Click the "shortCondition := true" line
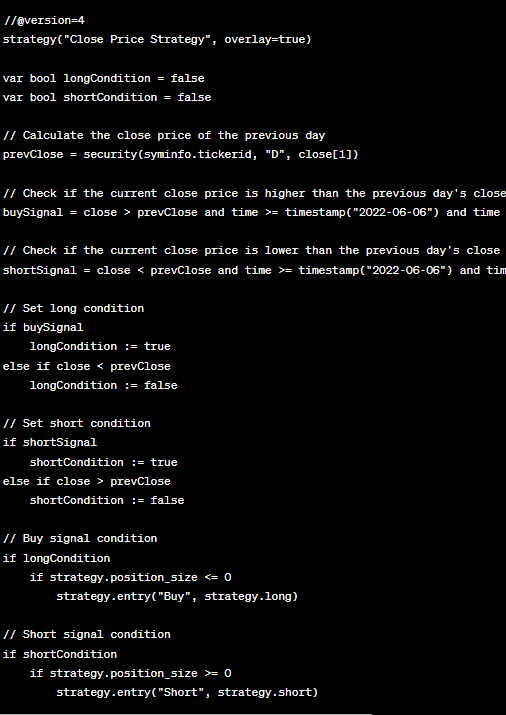Viewport: 506px width, 715px height. point(103,462)
